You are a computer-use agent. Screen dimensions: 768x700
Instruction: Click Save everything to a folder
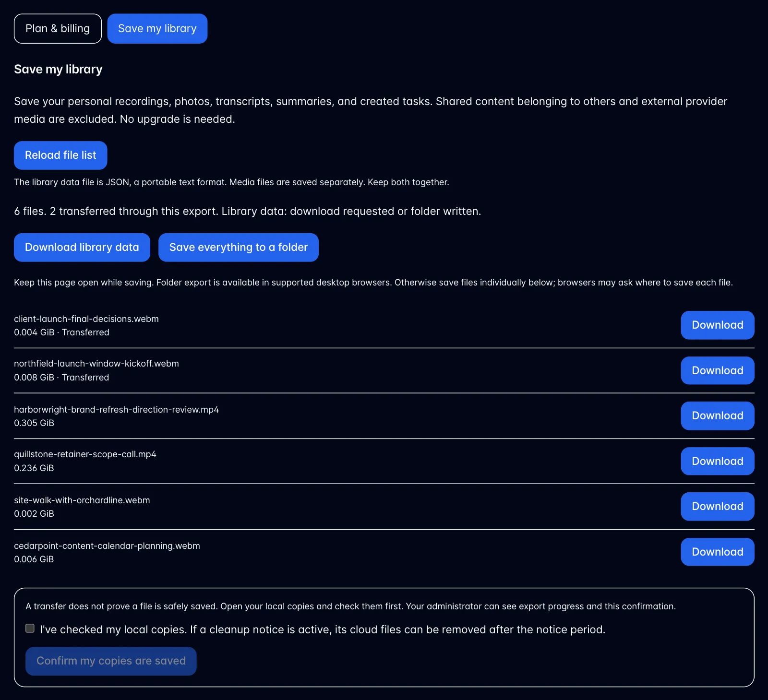[239, 248]
